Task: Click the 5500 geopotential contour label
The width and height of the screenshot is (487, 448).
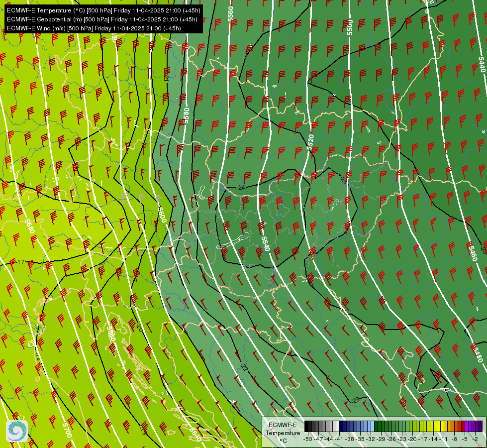Action: click(x=350, y=28)
